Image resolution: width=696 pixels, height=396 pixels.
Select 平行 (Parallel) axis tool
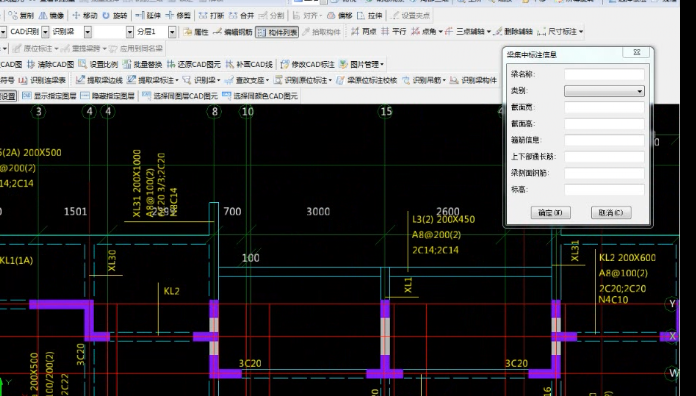(x=394, y=32)
